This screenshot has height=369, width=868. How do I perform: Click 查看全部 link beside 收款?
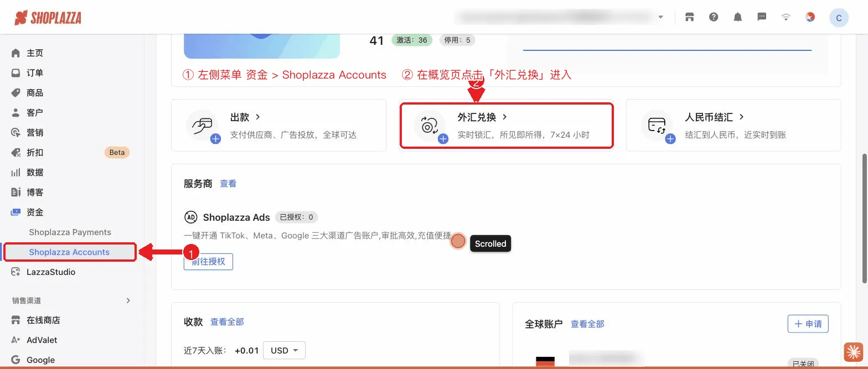tap(227, 322)
